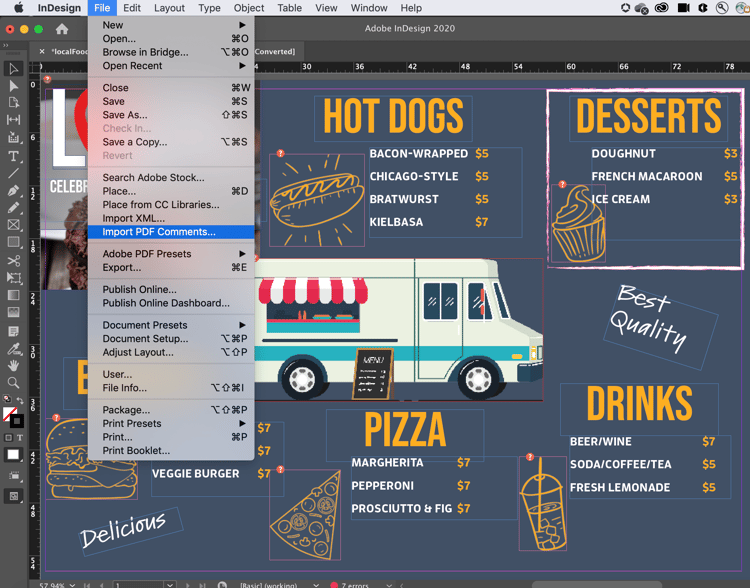750x588 pixels.
Task: Click the Default Fill and Stroke icon
Action: tap(7, 399)
